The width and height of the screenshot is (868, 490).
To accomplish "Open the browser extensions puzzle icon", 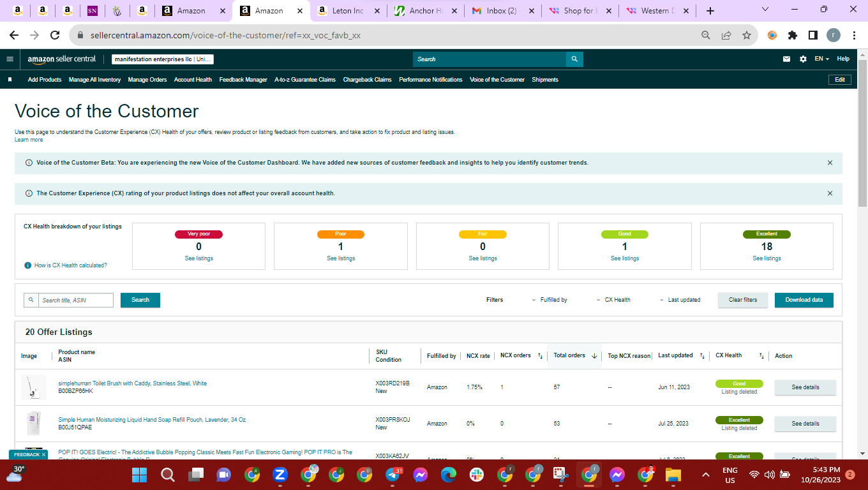I will 793,35.
